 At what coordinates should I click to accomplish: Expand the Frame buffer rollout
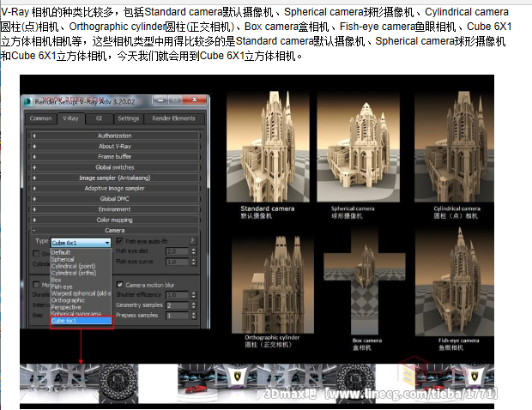115,157
